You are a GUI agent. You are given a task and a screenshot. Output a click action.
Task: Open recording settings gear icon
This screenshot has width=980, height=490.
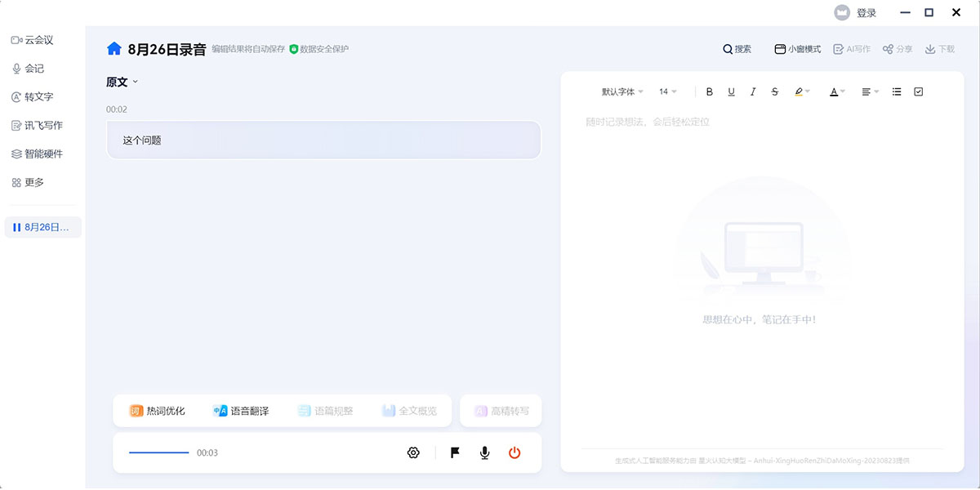coord(414,452)
